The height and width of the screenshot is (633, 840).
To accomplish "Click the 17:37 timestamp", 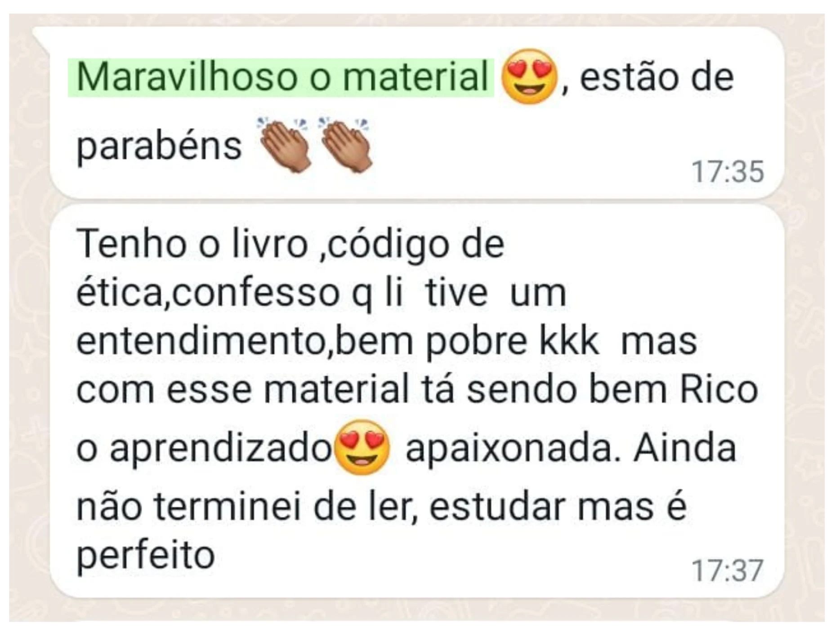I will pyautogui.click(x=727, y=570).
